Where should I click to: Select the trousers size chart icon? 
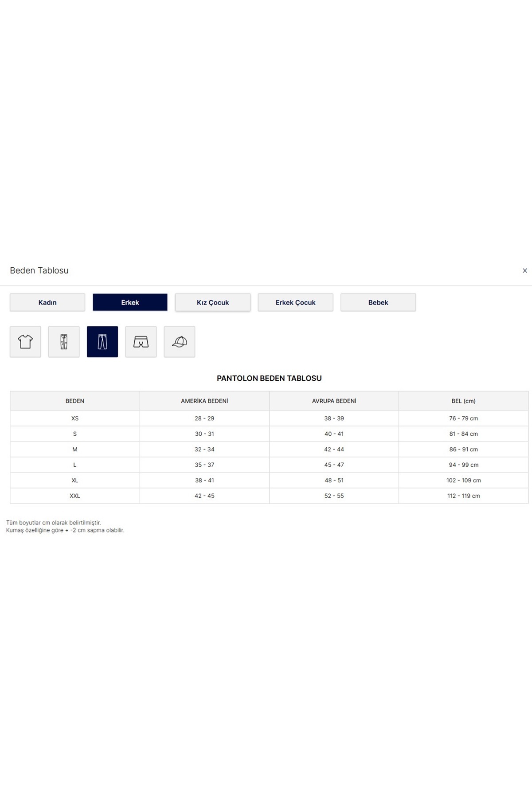click(102, 342)
